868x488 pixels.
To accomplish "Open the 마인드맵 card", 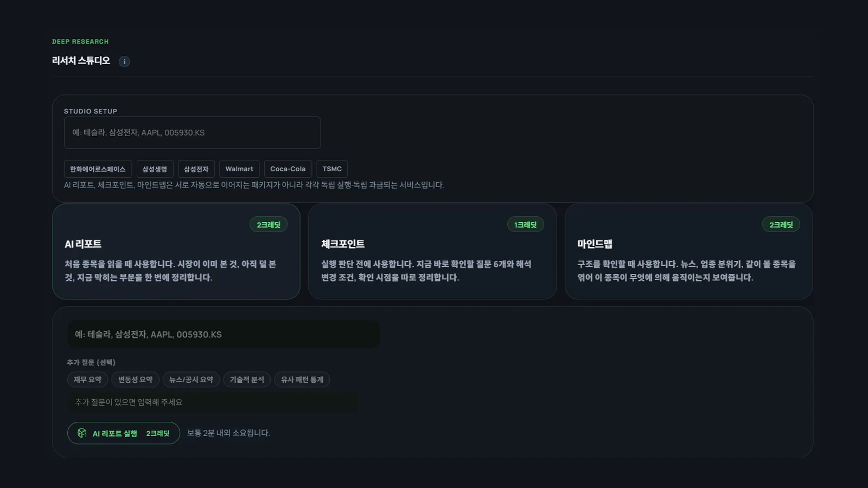I will tap(688, 252).
